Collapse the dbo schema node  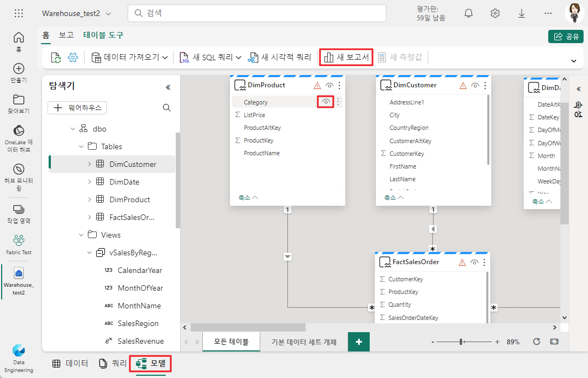click(73, 129)
